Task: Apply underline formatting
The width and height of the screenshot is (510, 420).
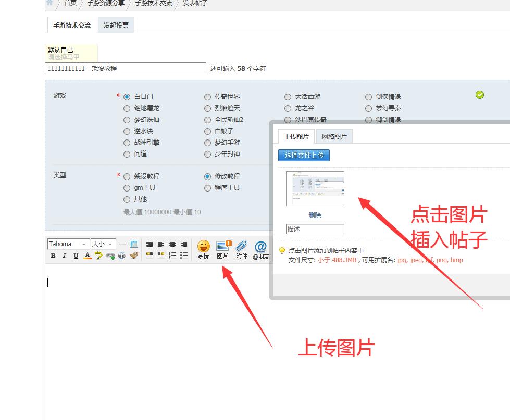Action: click(x=76, y=256)
